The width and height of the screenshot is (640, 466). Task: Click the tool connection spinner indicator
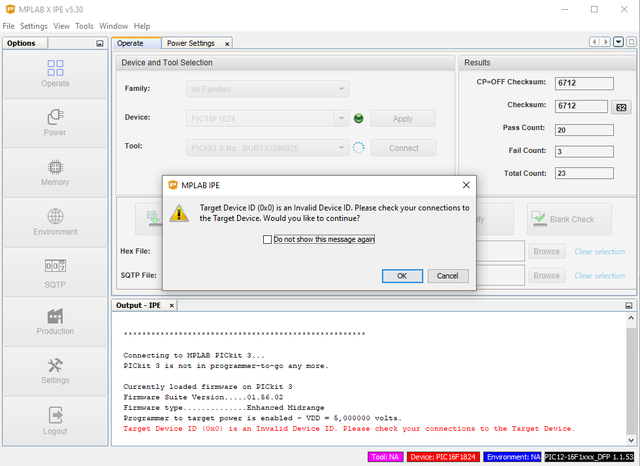point(358,148)
